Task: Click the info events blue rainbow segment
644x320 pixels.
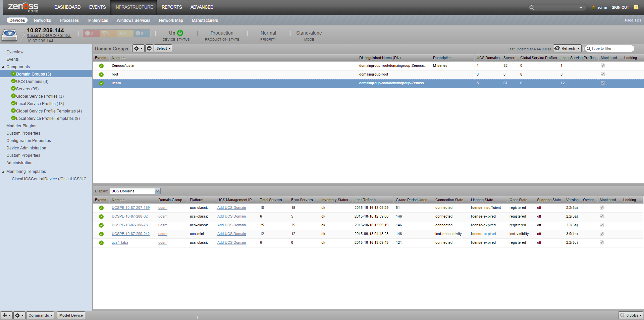Action: click(142, 33)
